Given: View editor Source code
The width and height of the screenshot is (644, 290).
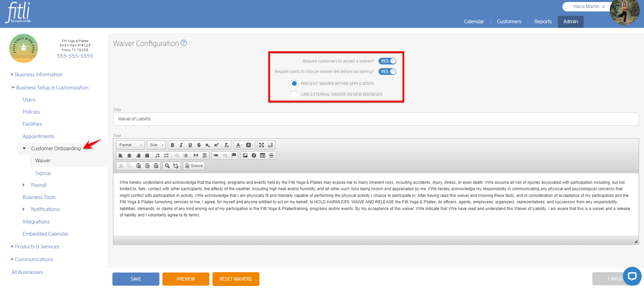Looking at the screenshot, I should [x=194, y=166].
